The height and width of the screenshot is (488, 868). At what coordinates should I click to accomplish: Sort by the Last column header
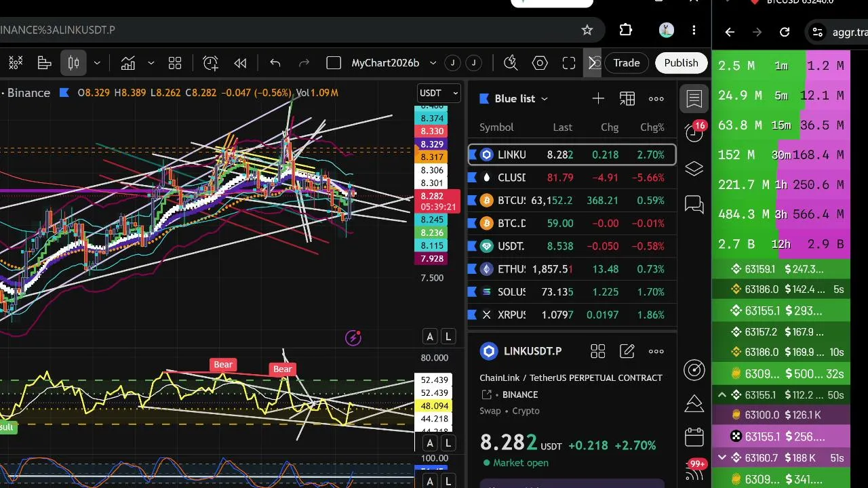pos(562,127)
